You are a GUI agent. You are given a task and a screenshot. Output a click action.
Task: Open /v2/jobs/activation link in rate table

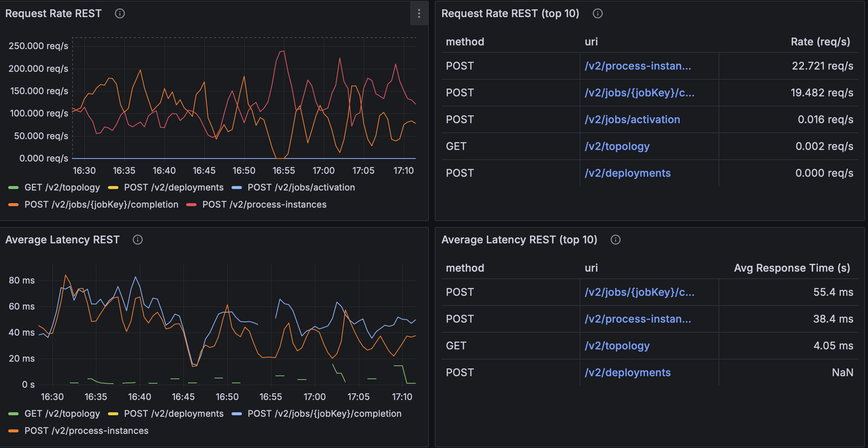(632, 119)
